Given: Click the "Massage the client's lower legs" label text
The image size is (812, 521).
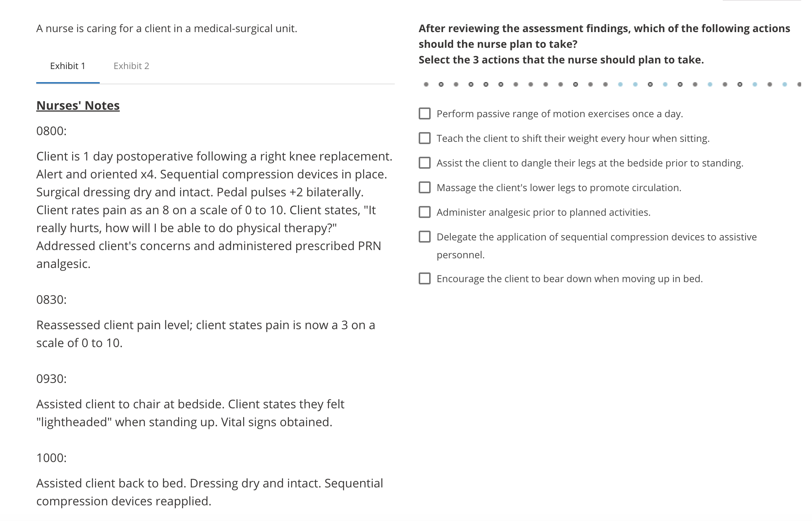Looking at the screenshot, I should pos(559,188).
